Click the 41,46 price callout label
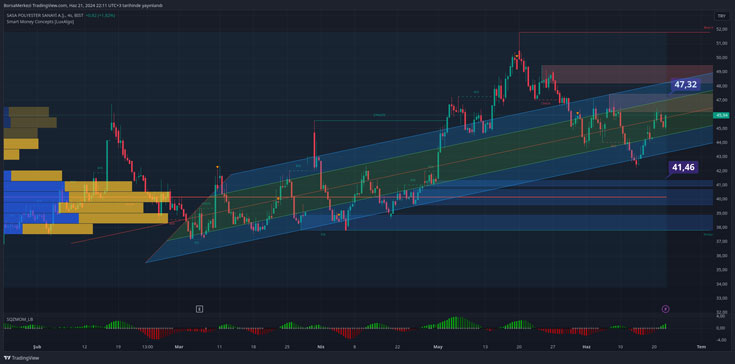 click(684, 167)
